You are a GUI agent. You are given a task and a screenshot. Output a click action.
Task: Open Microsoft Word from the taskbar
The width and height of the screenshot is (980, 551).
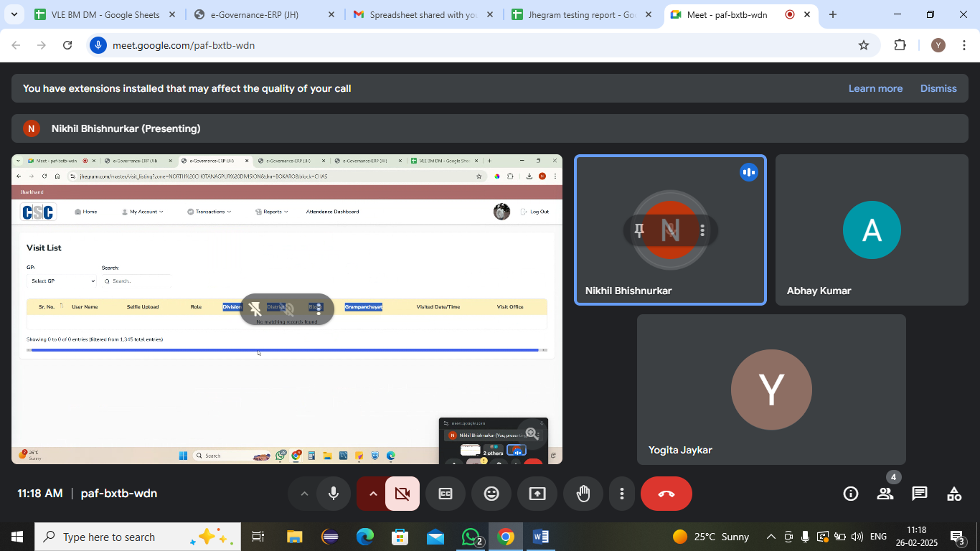541,537
